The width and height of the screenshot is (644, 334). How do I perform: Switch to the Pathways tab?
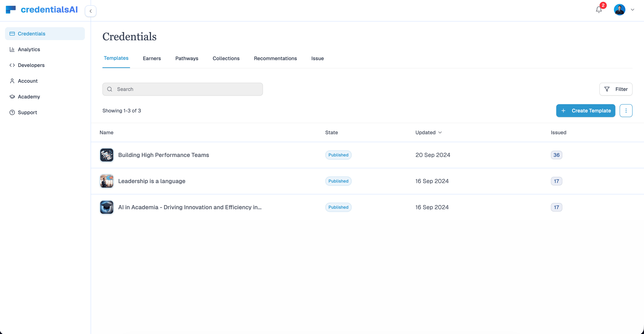(x=186, y=58)
